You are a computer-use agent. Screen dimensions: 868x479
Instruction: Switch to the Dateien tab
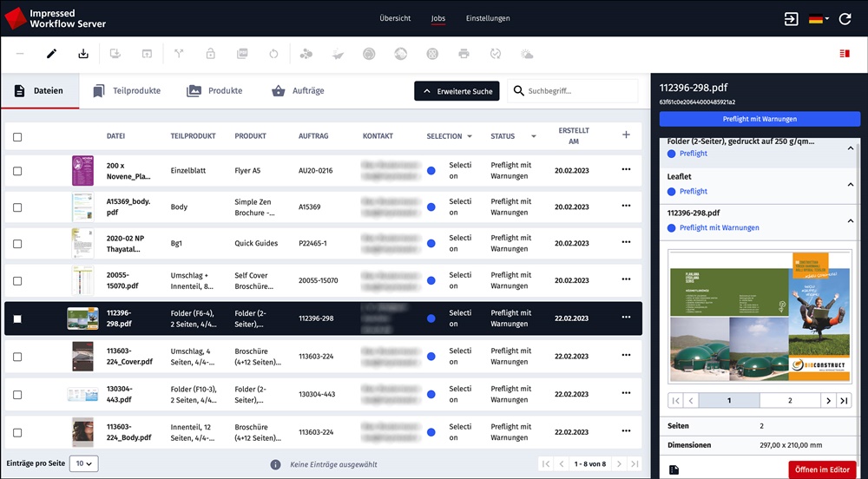coord(40,91)
